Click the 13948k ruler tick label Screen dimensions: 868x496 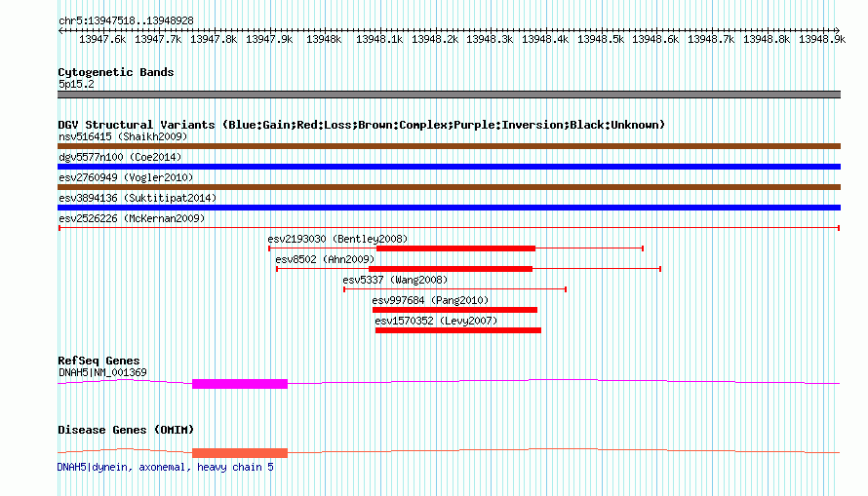point(324,39)
